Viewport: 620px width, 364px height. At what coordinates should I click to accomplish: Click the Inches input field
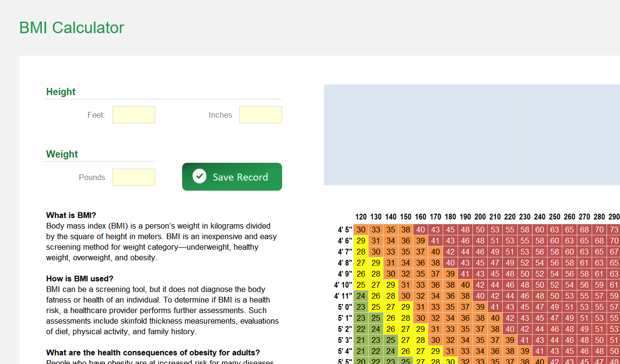click(x=260, y=114)
